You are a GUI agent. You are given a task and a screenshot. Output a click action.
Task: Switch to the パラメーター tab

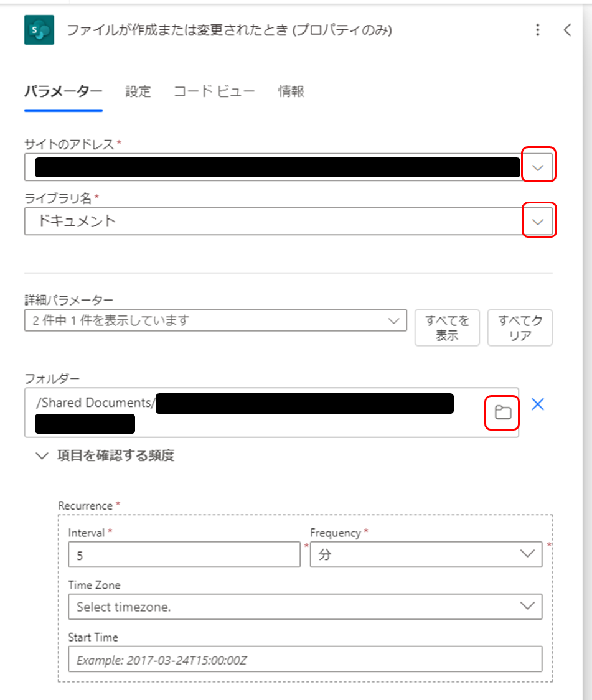point(63,91)
